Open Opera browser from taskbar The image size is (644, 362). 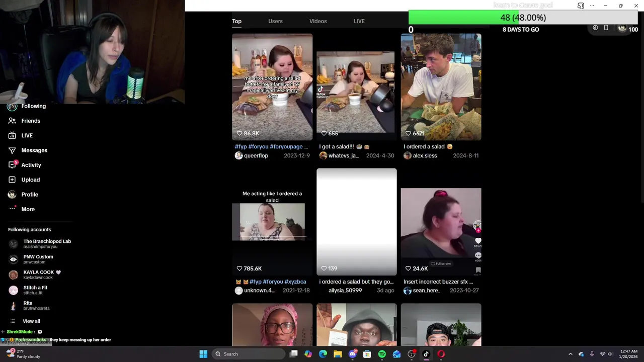441,354
